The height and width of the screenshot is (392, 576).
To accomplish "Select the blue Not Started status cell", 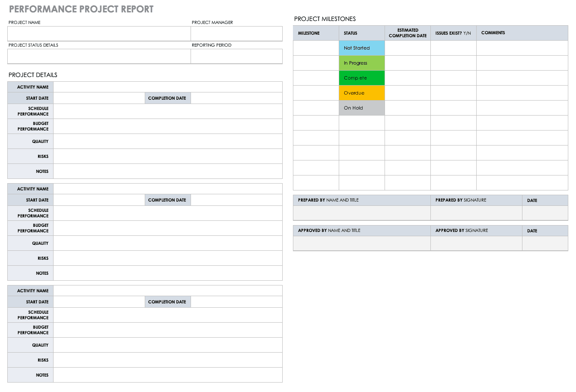I will click(x=361, y=48).
